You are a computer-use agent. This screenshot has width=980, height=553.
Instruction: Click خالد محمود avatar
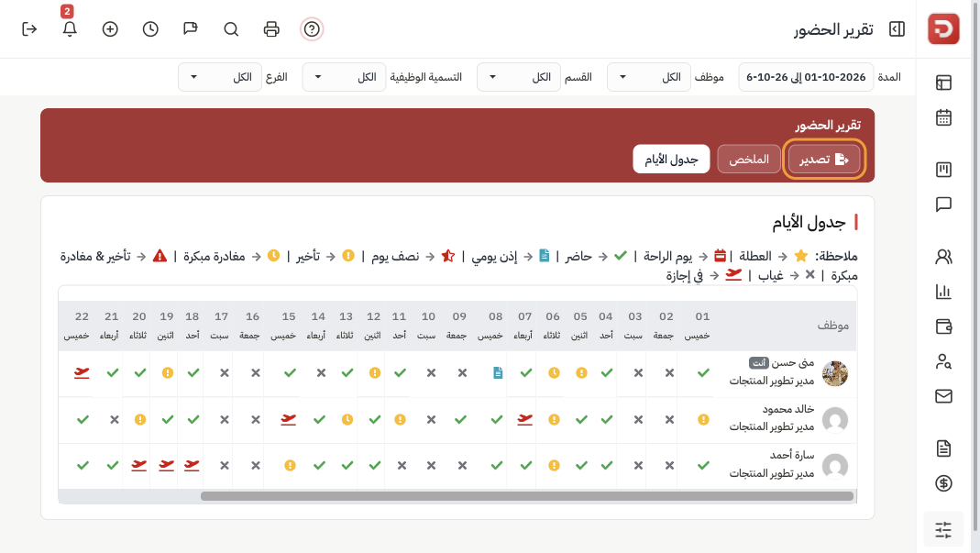click(x=835, y=420)
